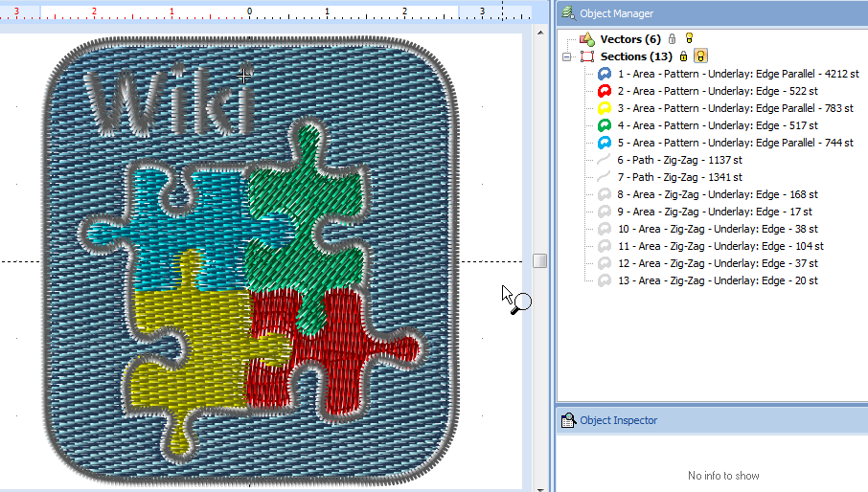The image size is (868, 492).
Task: Click the Vectors shapes icon in the tree
Action: point(587,39)
